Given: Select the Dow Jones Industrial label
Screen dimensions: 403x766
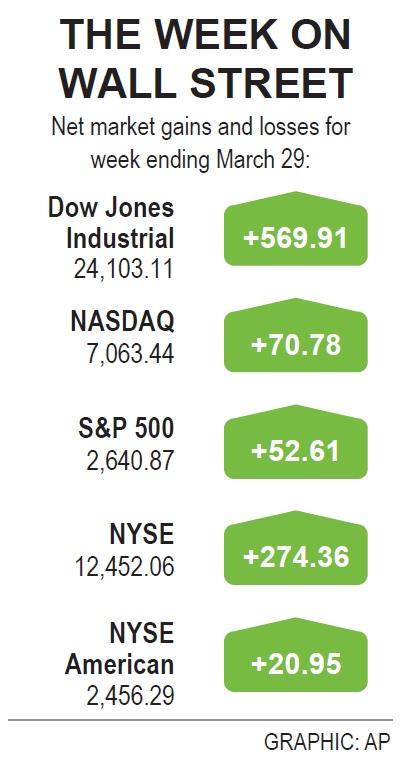Looking at the screenshot, I should pos(111,224).
